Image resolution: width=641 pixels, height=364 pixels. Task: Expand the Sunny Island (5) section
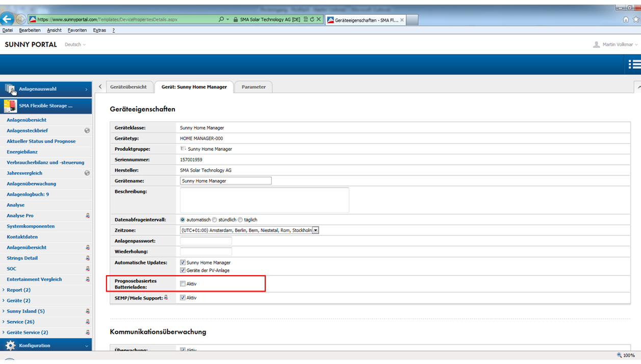coord(4,311)
